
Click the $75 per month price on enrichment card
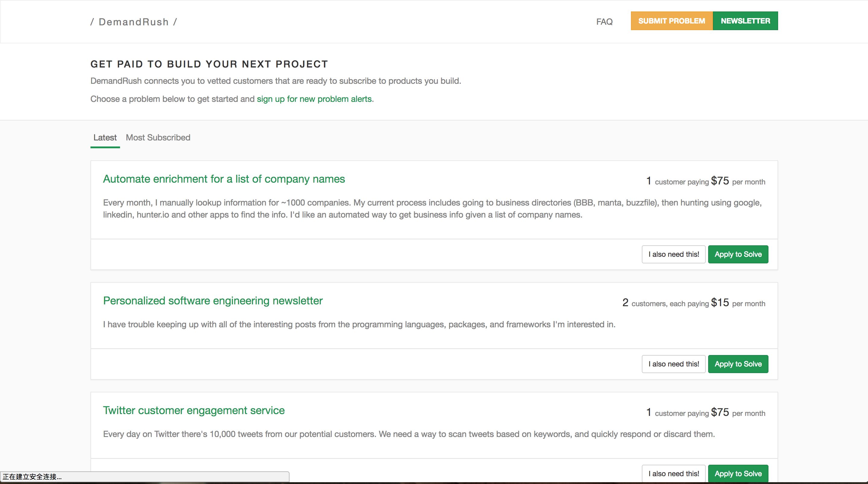pos(720,181)
